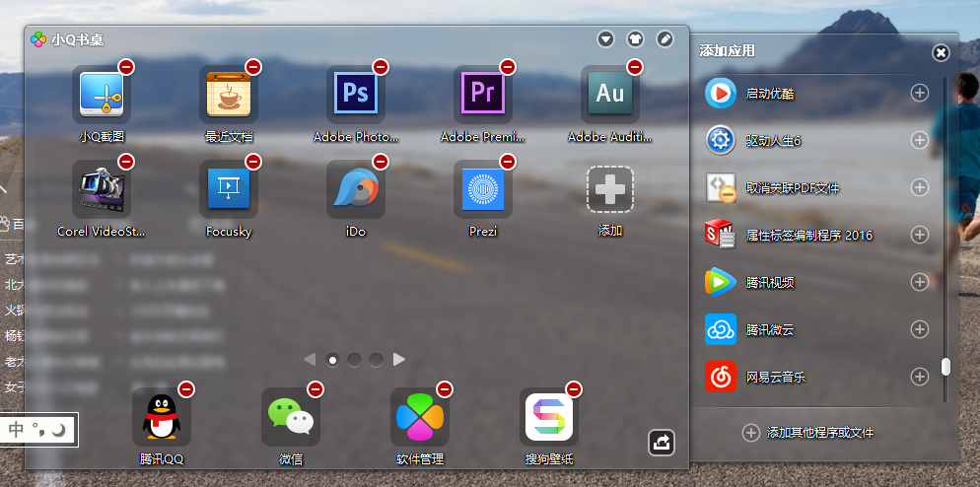Click the share arrow icon at bottom right

tap(662, 443)
